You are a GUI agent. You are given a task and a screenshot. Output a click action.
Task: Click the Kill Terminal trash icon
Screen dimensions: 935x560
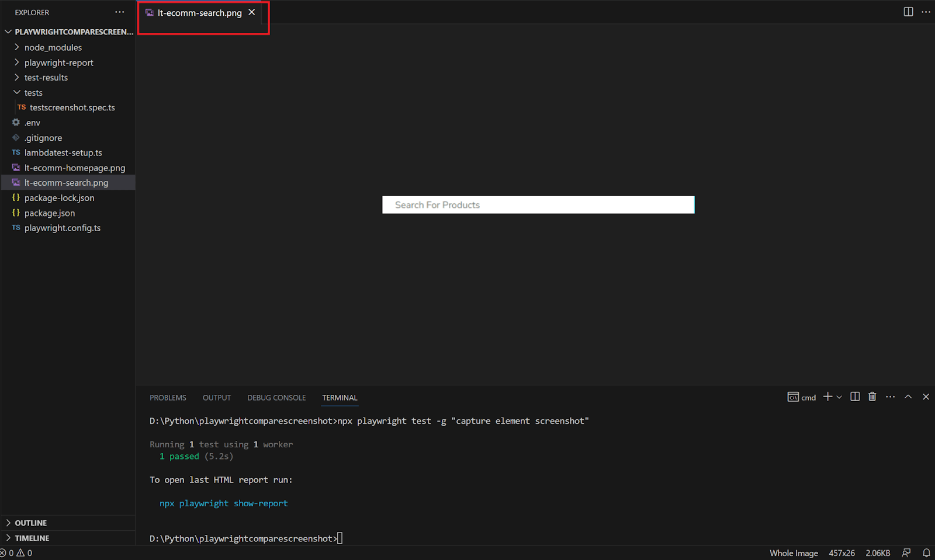click(x=872, y=397)
